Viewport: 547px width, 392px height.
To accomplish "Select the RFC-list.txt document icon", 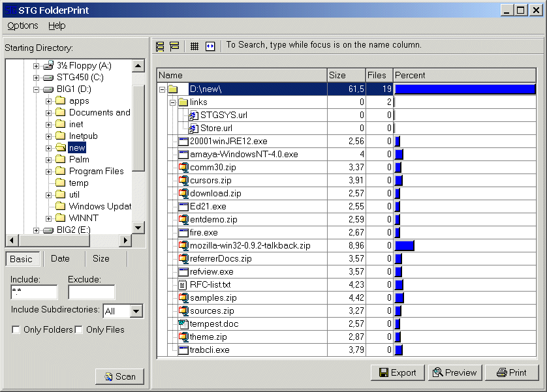I will point(183,285).
